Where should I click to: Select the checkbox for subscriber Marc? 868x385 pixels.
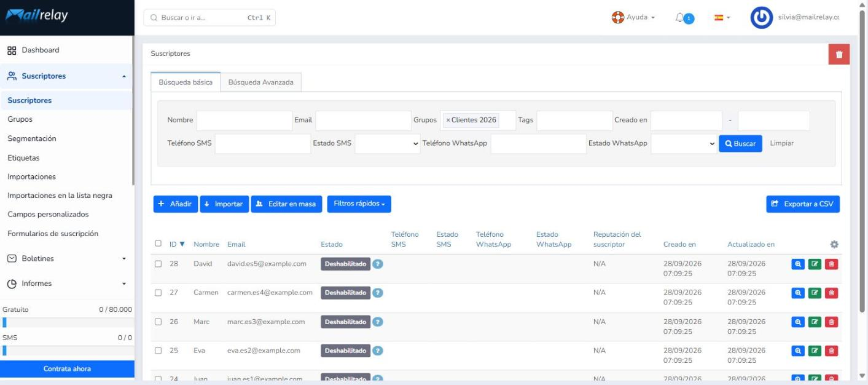click(158, 322)
